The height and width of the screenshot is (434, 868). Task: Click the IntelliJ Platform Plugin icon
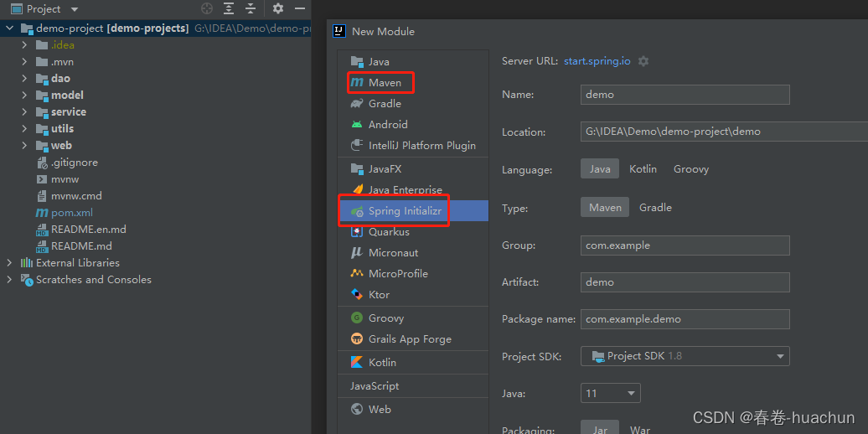coord(357,146)
